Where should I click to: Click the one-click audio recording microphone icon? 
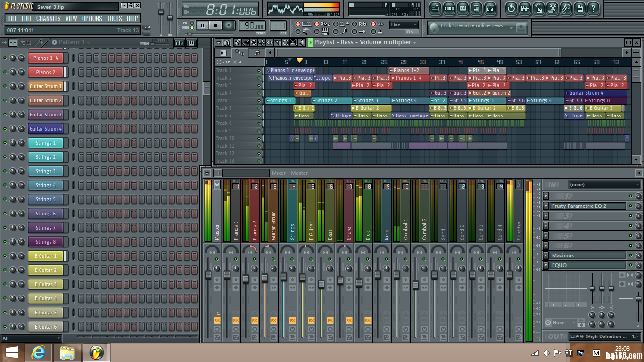(x=566, y=8)
